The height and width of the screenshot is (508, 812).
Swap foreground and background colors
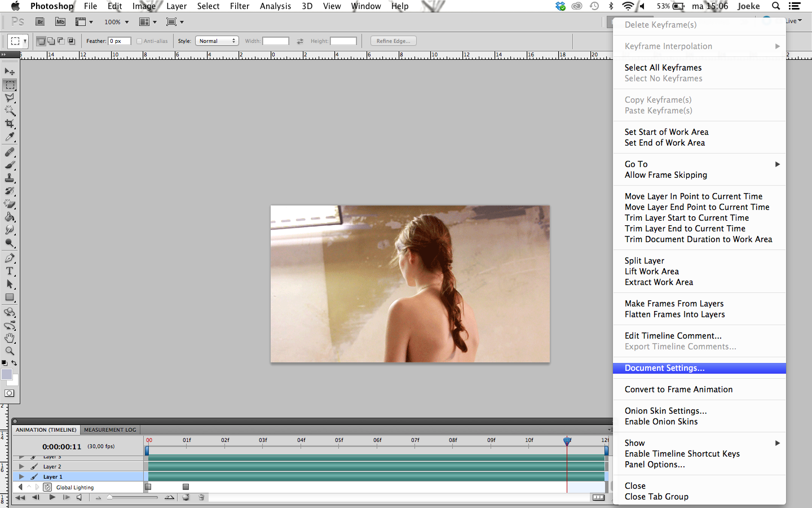15,363
